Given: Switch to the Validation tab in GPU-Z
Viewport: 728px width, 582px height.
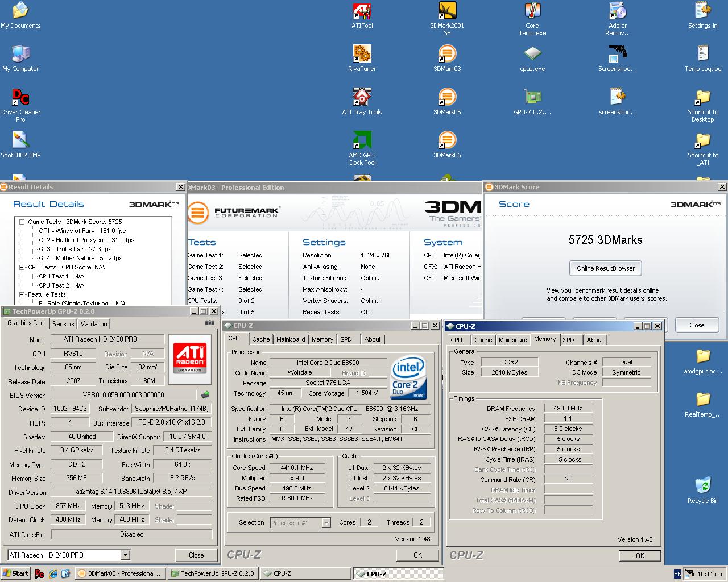Looking at the screenshot, I should [x=94, y=323].
